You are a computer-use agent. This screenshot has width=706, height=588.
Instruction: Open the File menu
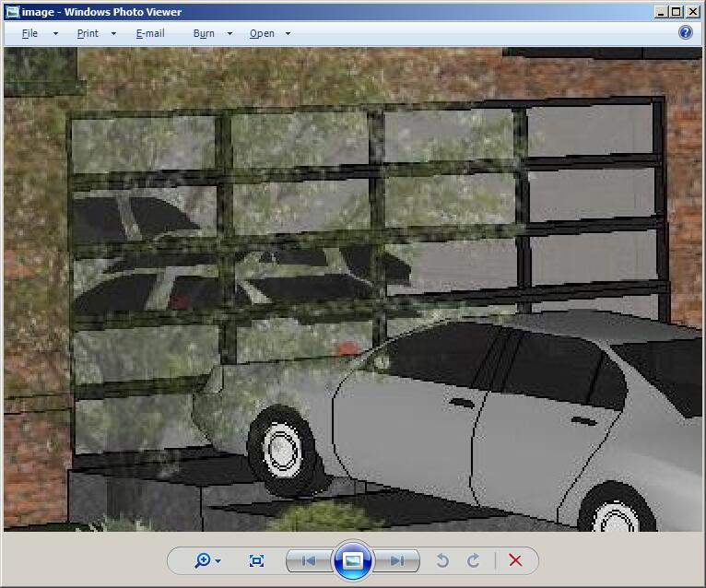pos(30,33)
